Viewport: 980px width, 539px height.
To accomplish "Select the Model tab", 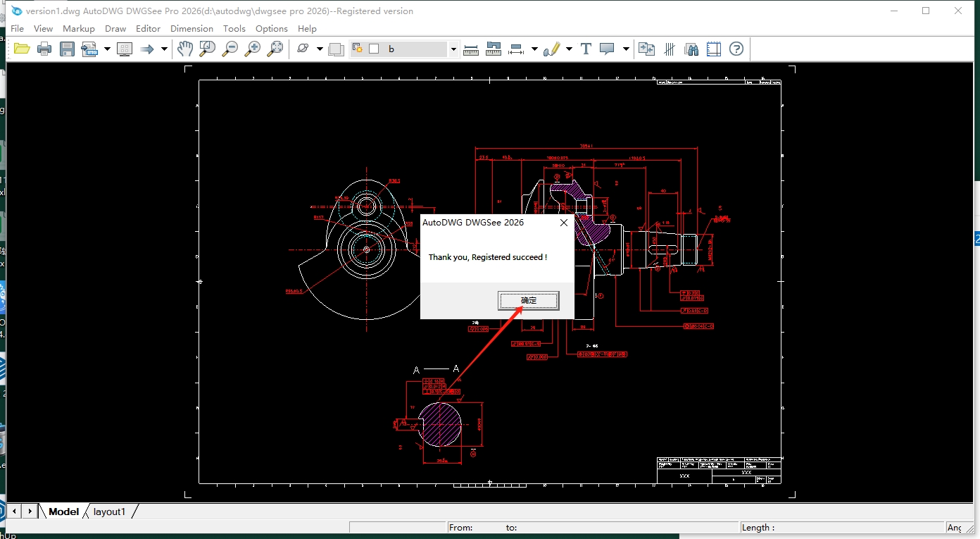I will coord(63,512).
